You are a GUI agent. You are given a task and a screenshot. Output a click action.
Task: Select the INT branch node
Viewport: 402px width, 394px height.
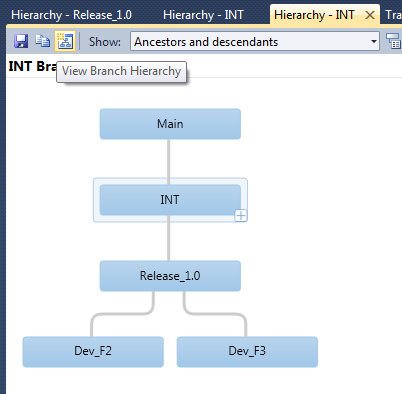pos(170,200)
